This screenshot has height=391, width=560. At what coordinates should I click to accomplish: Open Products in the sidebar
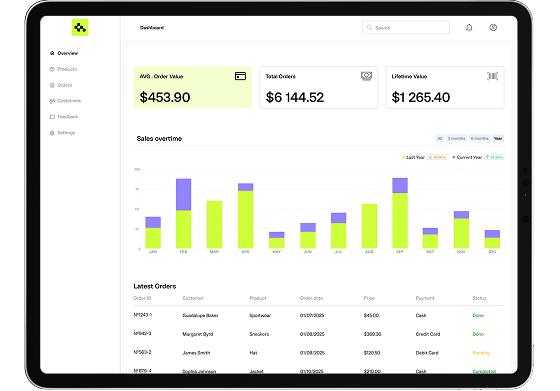click(x=63, y=69)
